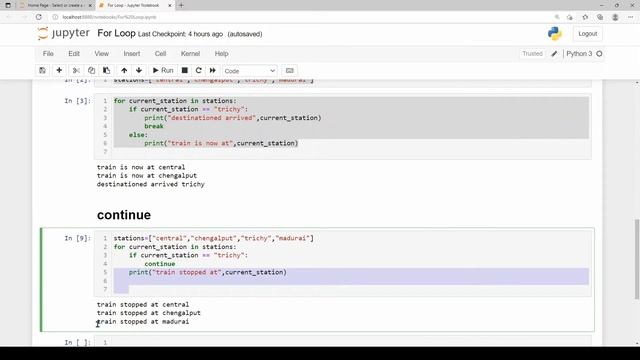This screenshot has width=640, height=360.
Task: Click output "train stopped at chengalput"
Action: point(149,313)
